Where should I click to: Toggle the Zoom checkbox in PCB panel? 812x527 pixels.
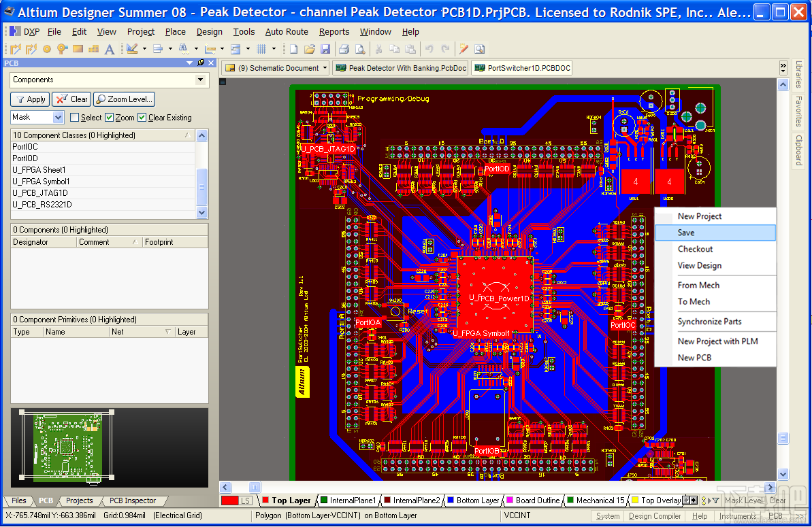point(110,117)
